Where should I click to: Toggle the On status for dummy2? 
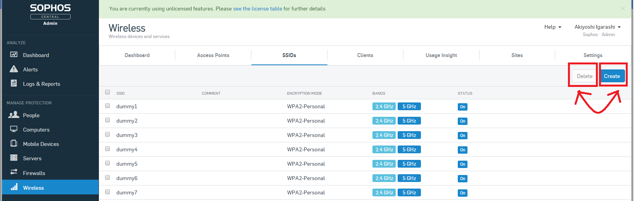tap(462, 121)
